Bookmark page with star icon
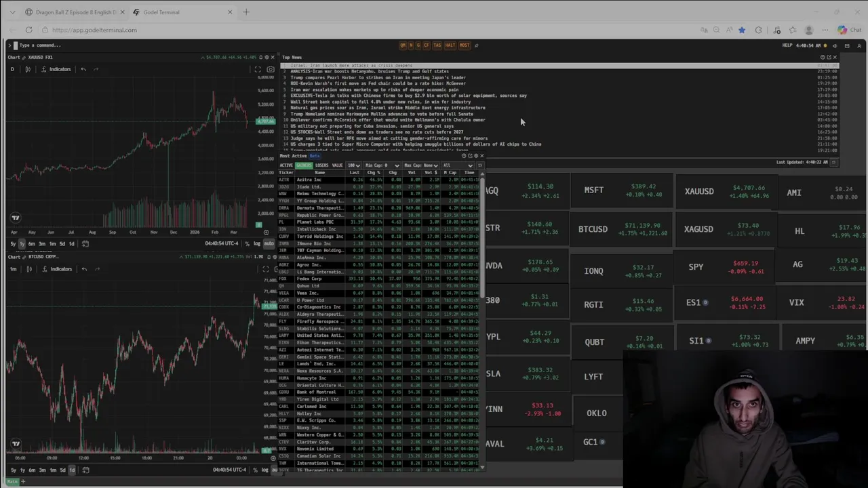The width and height of the screenshot is (868, 488). click(x=742, y=30)
